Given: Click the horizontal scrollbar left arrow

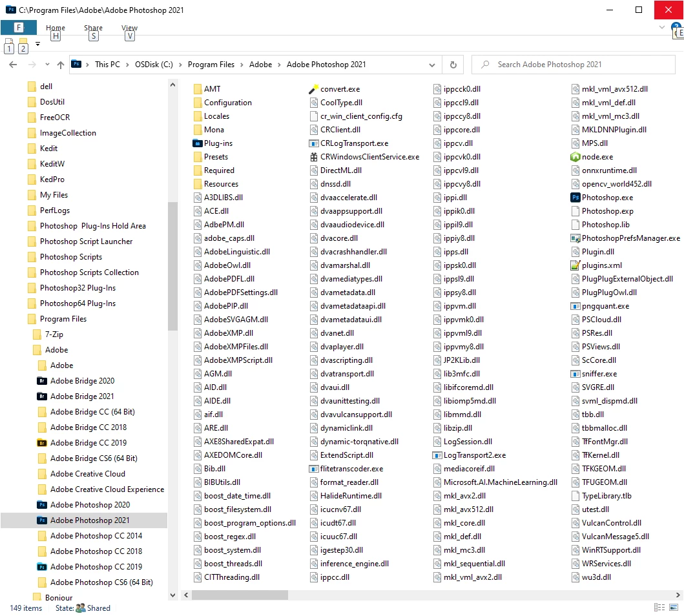Looking at the screenshot, I should (x=186, y=595).
